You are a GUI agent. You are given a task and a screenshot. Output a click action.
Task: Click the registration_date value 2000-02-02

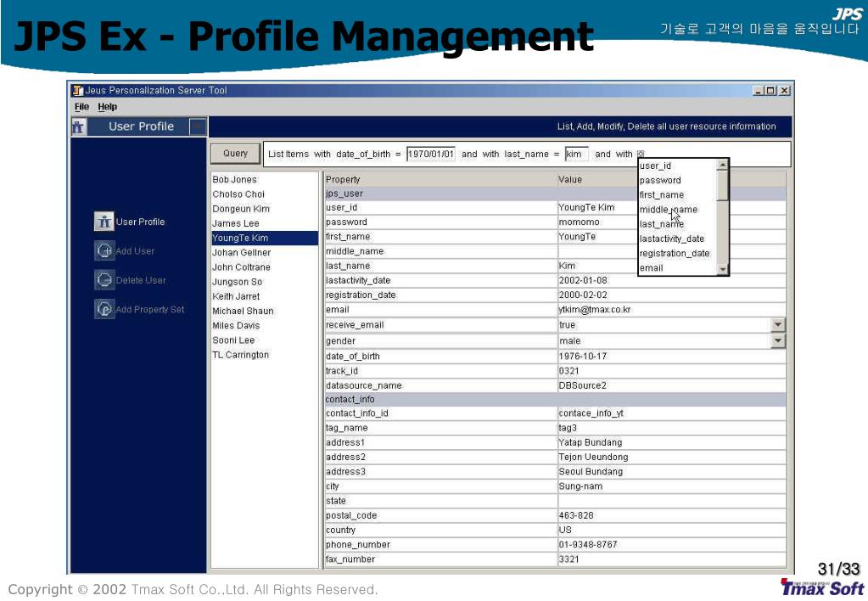point(582,295)
